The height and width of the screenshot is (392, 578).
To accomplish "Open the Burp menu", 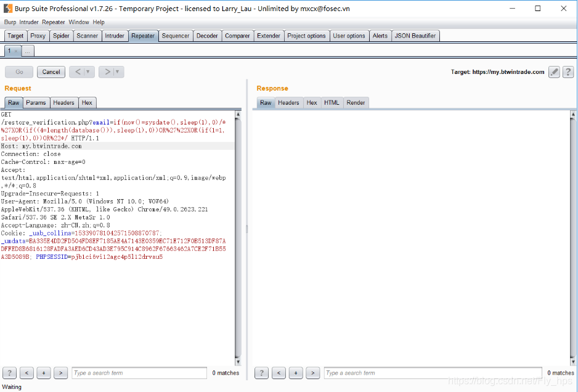I will point(10,22).
